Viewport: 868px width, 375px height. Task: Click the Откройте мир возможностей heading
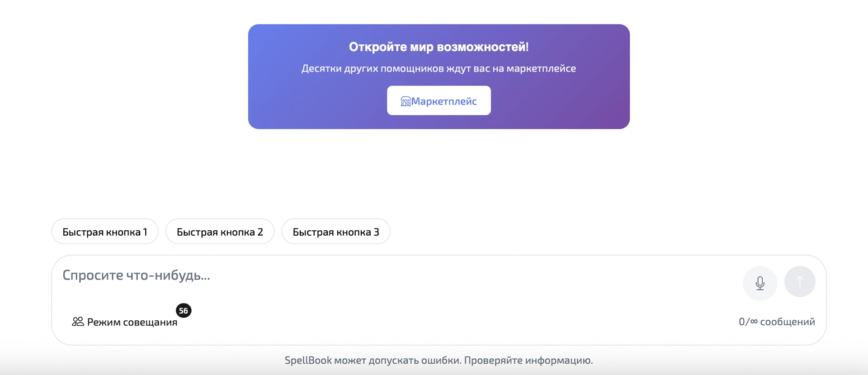pyautogui.click(x=439, y=47)
